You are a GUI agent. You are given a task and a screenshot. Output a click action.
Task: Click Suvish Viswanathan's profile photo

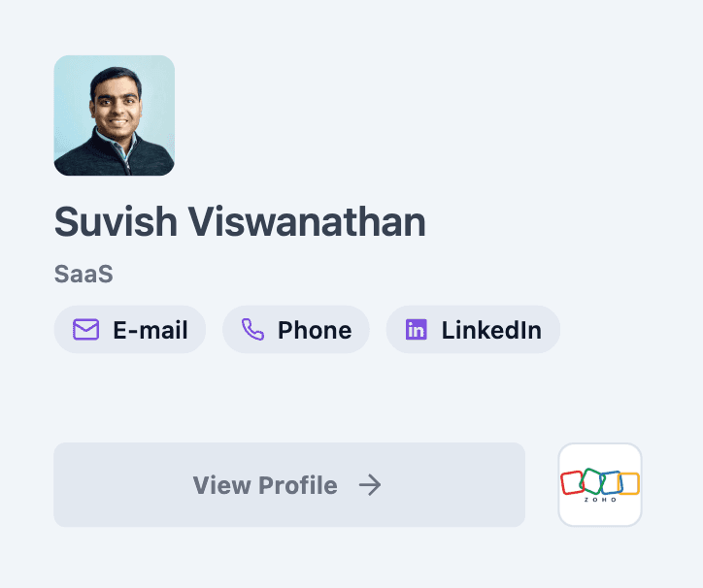tap(115, 115)
